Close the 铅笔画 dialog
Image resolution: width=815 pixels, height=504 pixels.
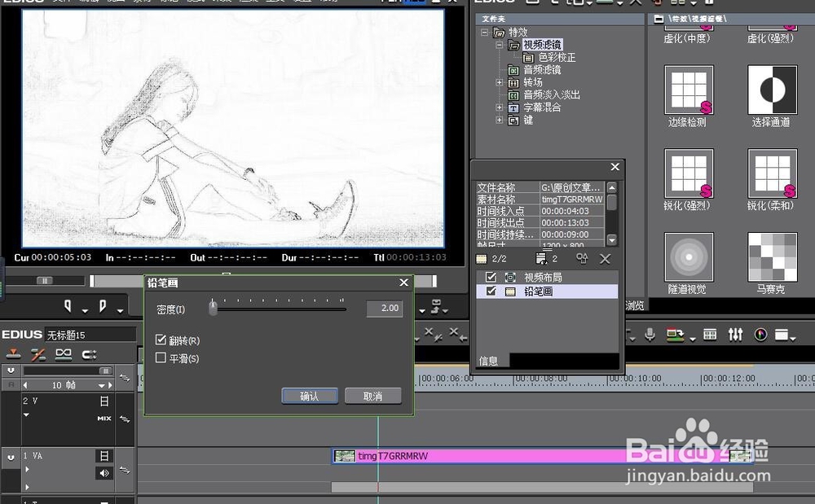point(404,283)
